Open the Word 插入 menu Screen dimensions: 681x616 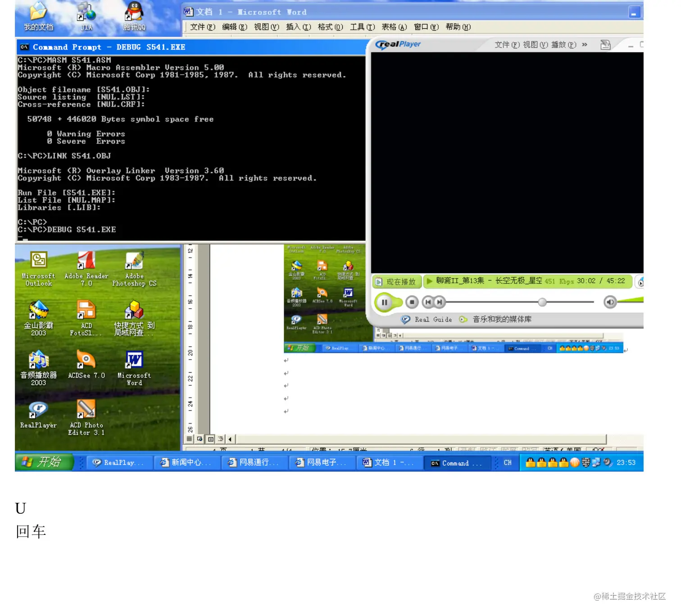(x=299, y=27)
